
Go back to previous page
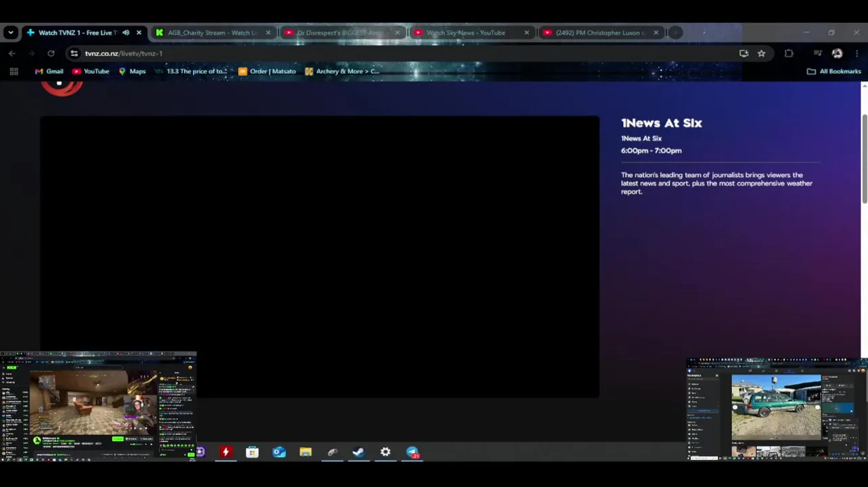pos(12,53)
